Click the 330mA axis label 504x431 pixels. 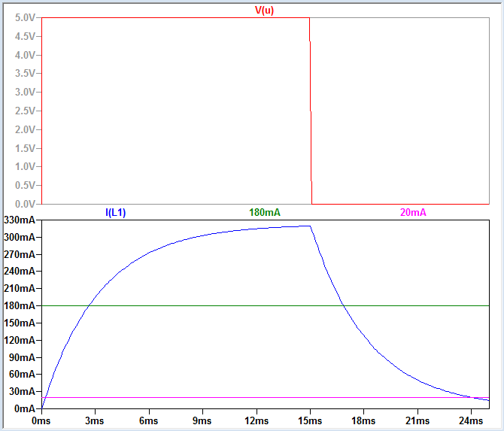click(x=20, y=220)
